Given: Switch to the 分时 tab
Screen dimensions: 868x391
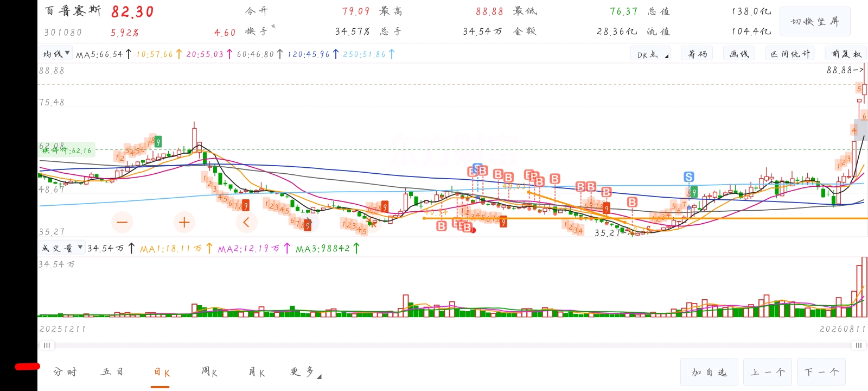Looking at the screenshot, I should tap(66, 372).
